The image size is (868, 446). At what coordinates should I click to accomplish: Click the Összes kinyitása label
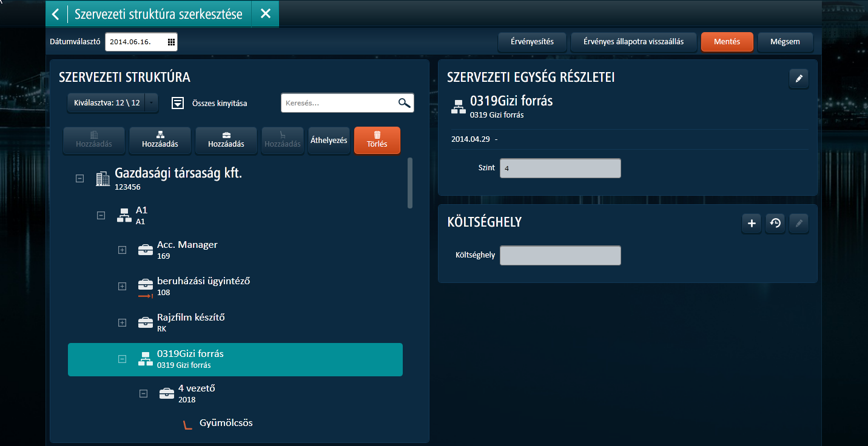pyautogui.click(x=220, y=104)
